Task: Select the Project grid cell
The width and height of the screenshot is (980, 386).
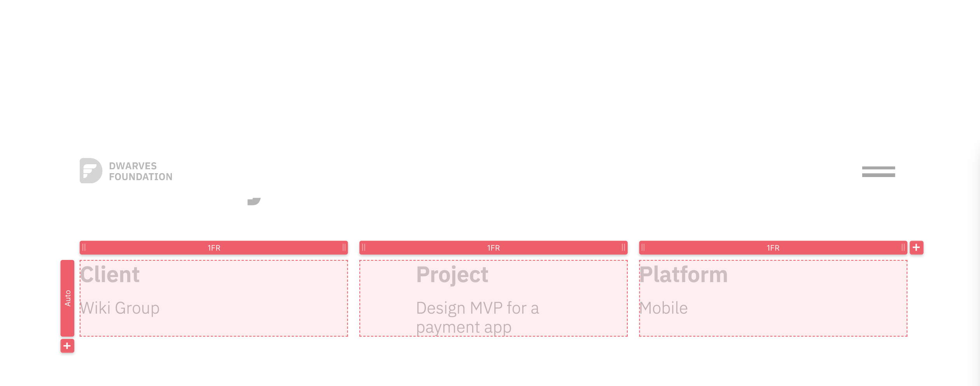Action: pyautogui.click(x=493, y=298)
